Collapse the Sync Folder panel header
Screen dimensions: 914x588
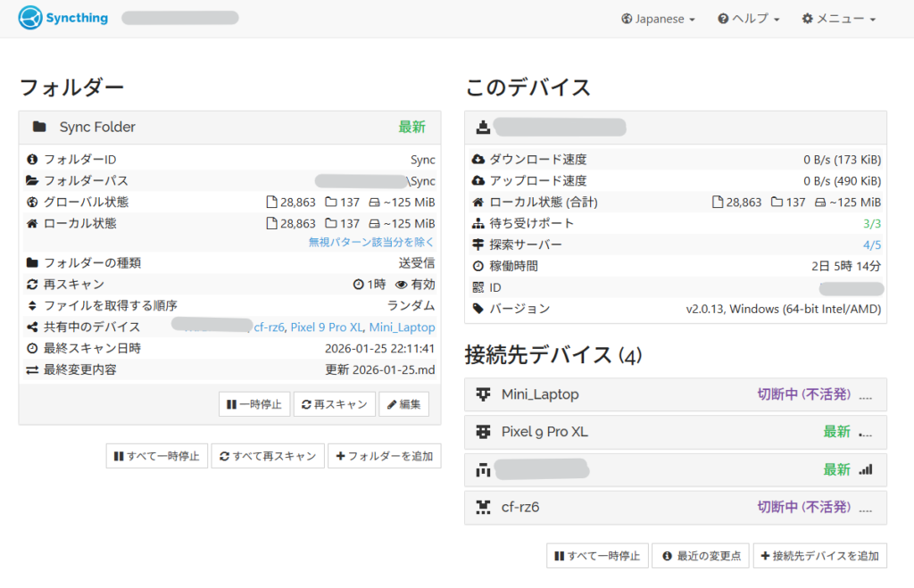coord(229,127)
